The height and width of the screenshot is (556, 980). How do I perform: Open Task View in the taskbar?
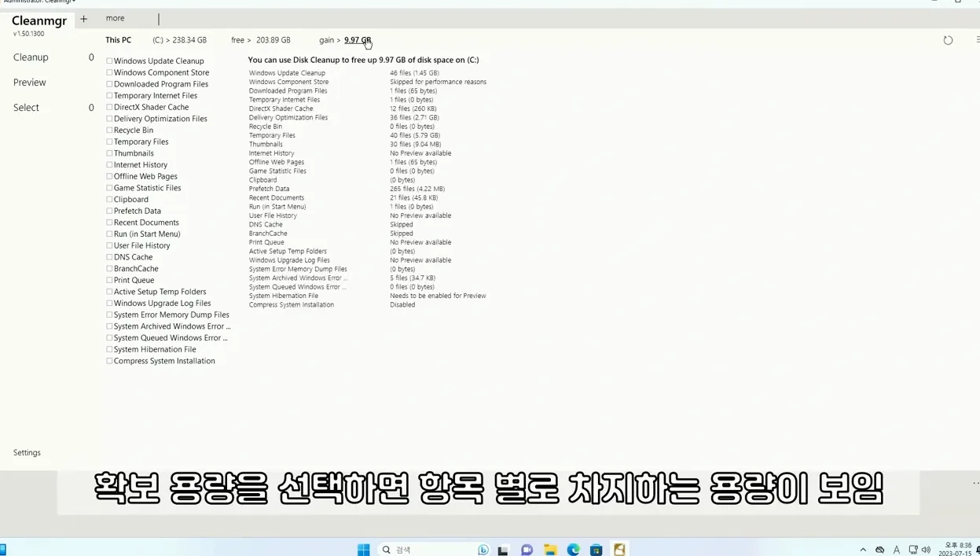point(503,550)
